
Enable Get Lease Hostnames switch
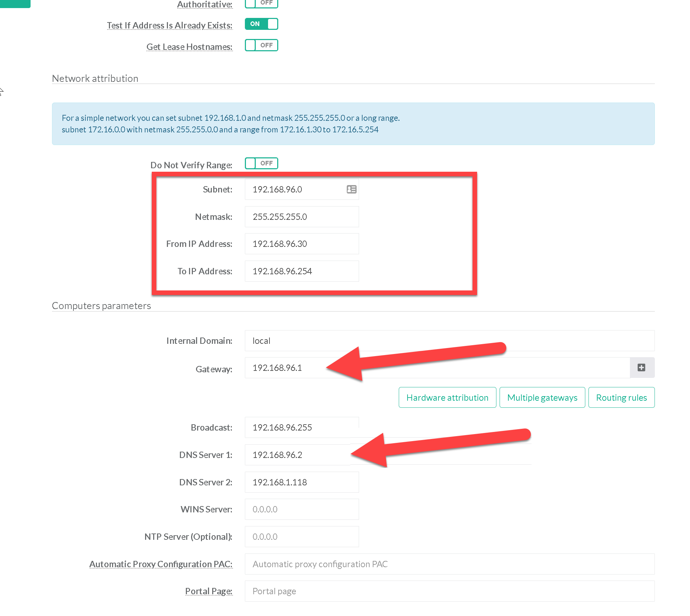coord(261,45)
